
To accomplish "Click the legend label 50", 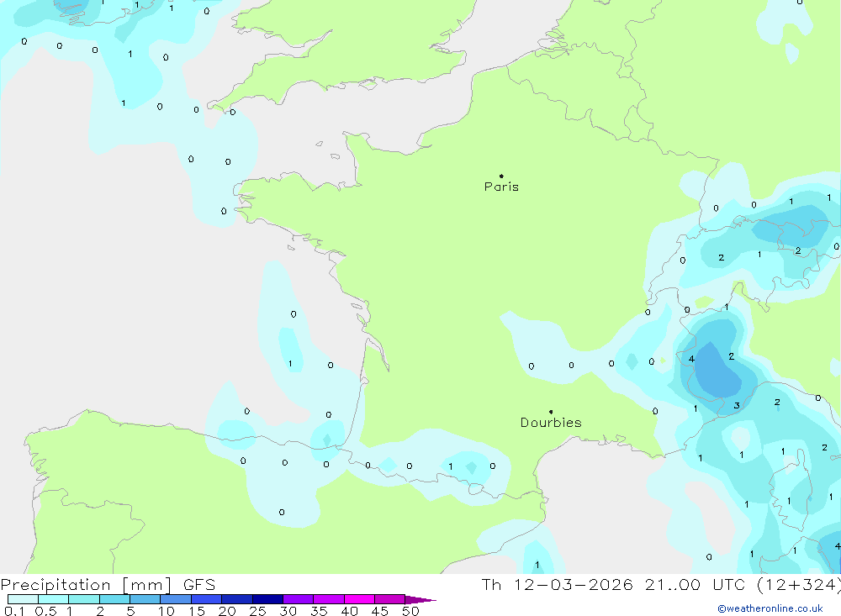I will pyautogui.click(x=410, y=611).
